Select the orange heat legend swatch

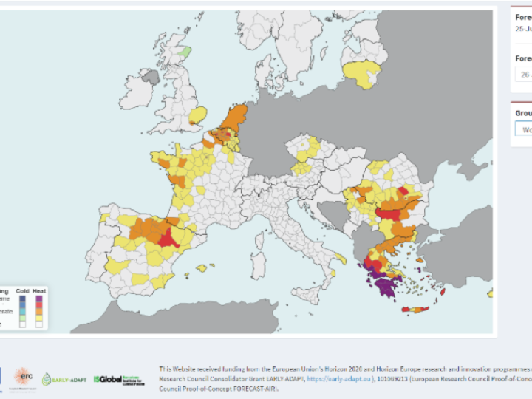click(39, 312)
